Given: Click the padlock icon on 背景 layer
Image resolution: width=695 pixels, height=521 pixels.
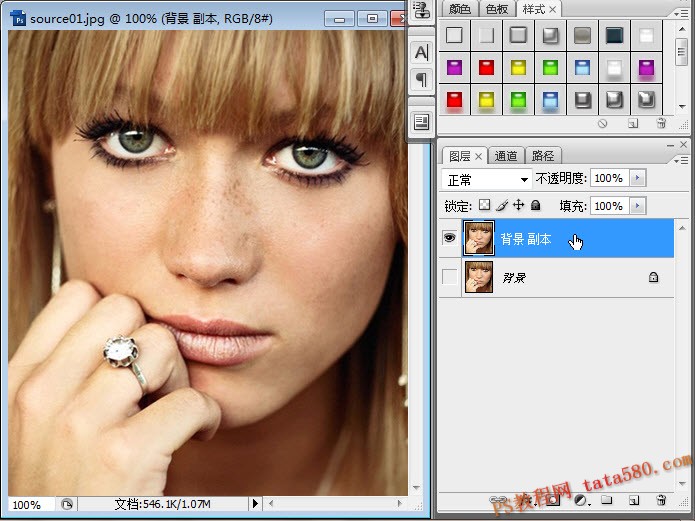Looking at the screenshot, I should (x=653, y=278).
